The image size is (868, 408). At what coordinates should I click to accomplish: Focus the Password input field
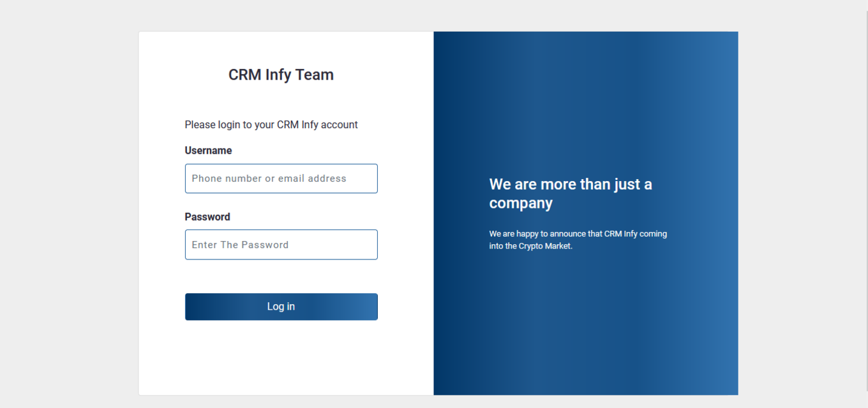[x=281, y=245]
